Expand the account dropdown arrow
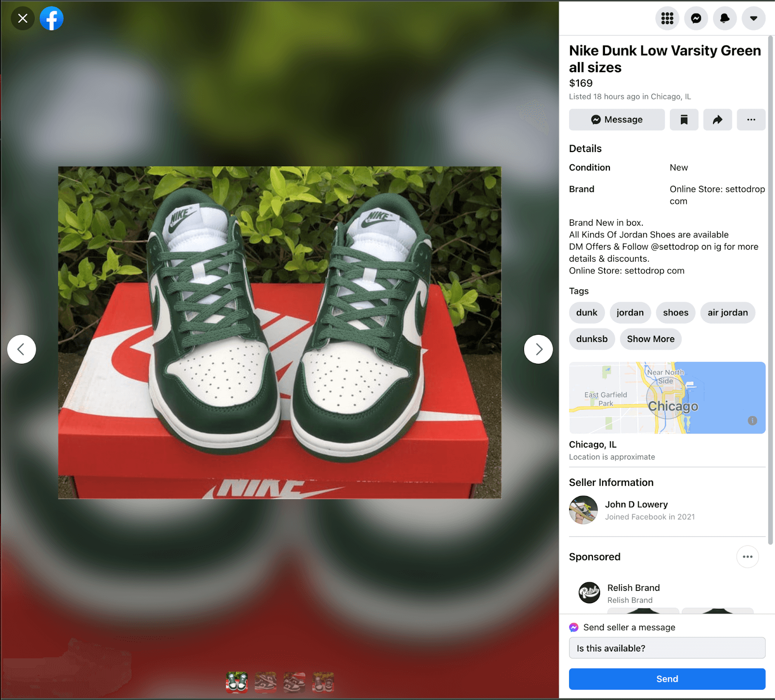The width and height of the screenshot is (775, 700). coord(754,18)
